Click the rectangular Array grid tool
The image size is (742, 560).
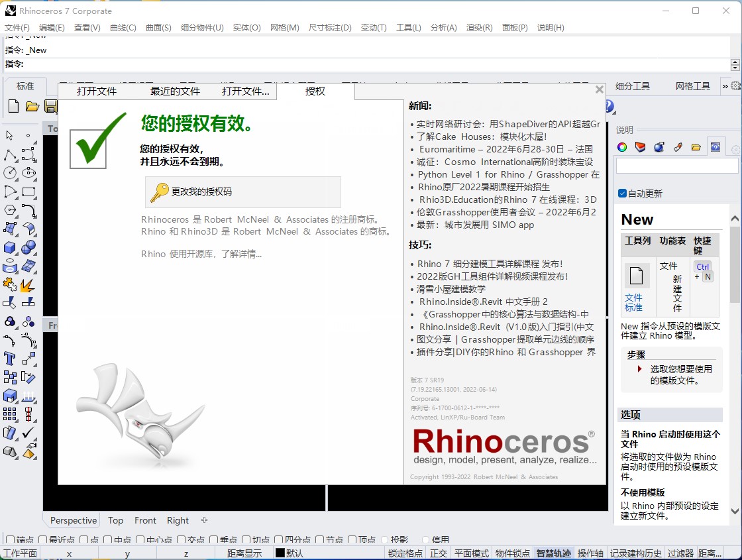point(10,414)
